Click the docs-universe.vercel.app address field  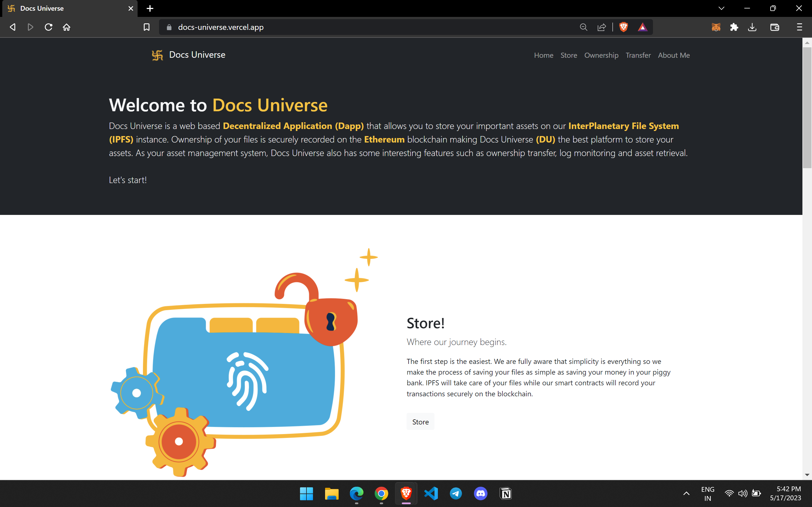pyautogui.click(x=221, y=27)
